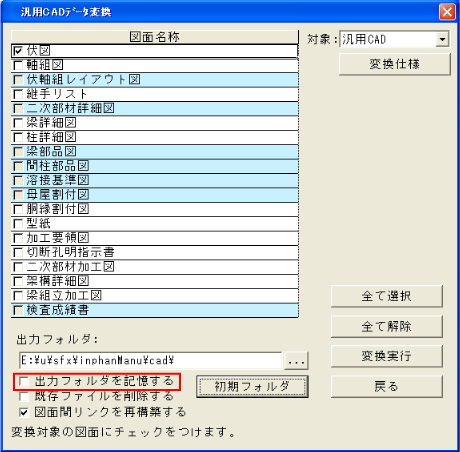This screenshot has height=452, width=460.
Task: Enable 既存ファイルを削除する option
Action: click(x=24, y=397)
